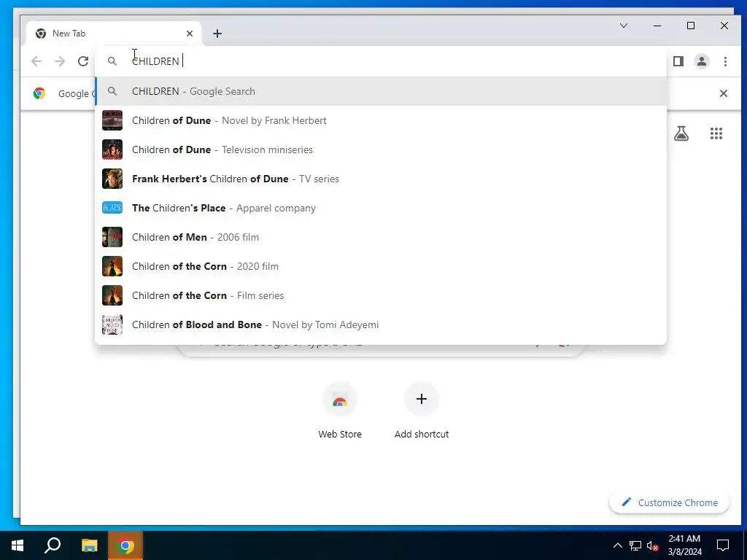The height and width of the screenshot is (560, 747).
Task: Click The Children's Place logo thumbnail
Action: (x=112, y=208)
